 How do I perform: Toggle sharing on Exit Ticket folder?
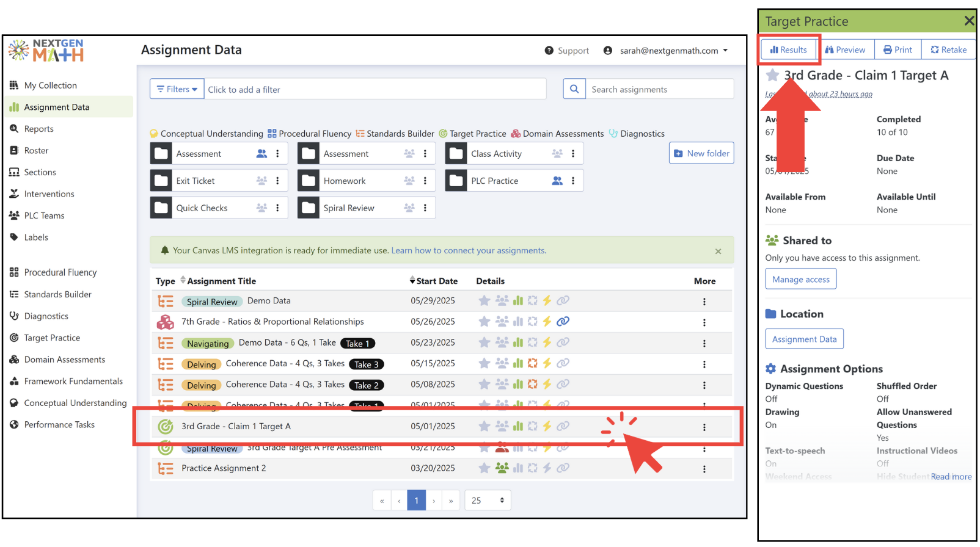261,181
